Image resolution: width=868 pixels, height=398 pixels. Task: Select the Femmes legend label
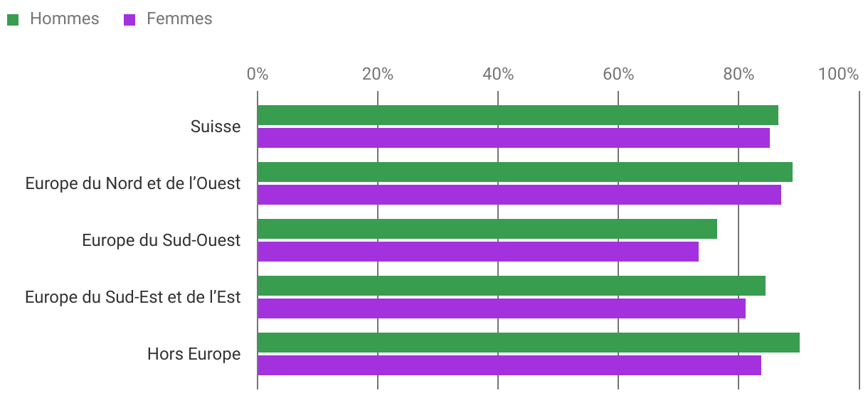(179, 19)
